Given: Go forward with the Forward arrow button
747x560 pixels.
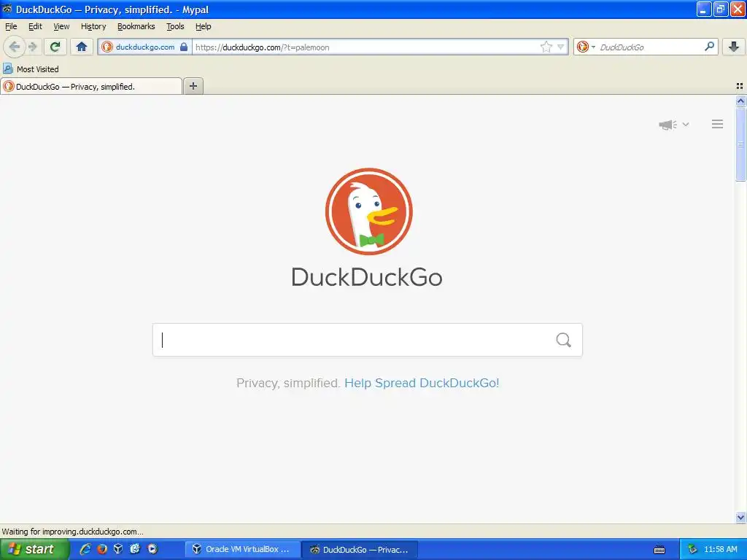Looking at the screenshot, I should pyautogui.click(x=33, y=47).
